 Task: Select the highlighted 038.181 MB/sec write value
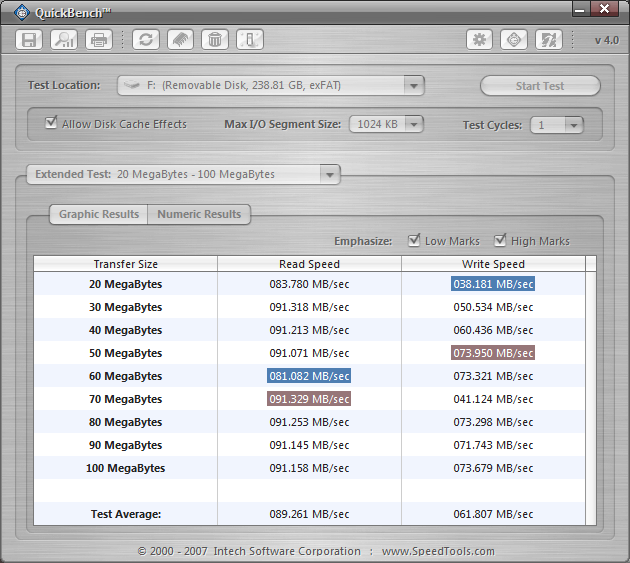point(493,284)
